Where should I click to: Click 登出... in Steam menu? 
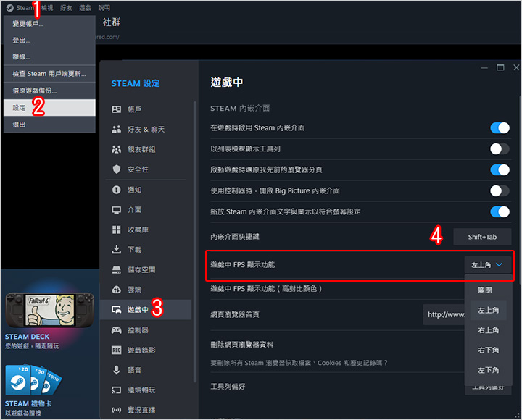click(49, 41)
